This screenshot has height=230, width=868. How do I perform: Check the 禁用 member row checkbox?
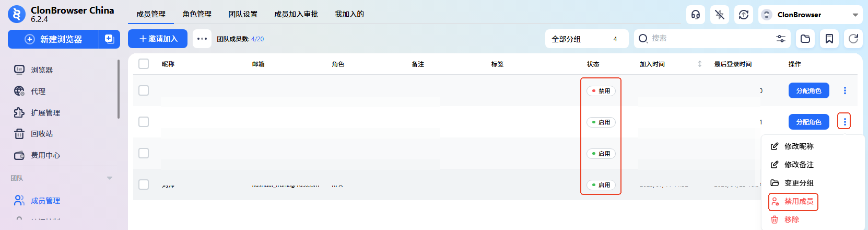point(144,90)
